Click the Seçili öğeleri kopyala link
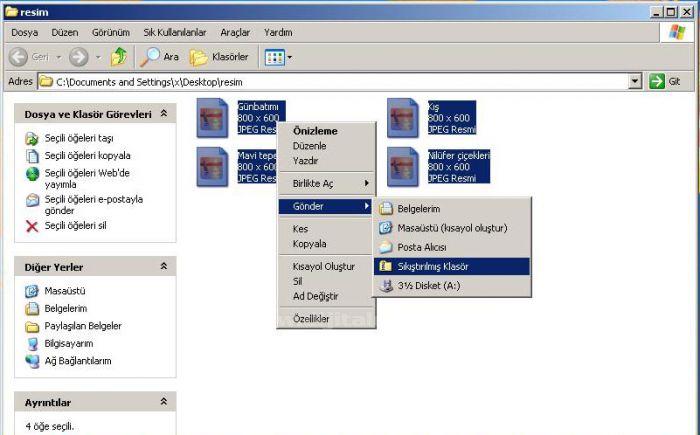Image resolution: width=700 pixels, height=435 pixels. click(87, 156)
